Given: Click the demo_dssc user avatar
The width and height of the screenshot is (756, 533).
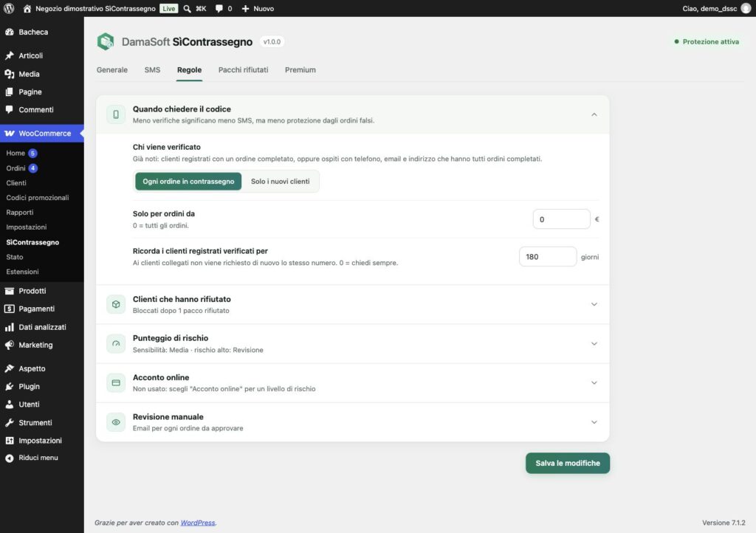Looking at the screenshot, I should click(x=746, y=9).
